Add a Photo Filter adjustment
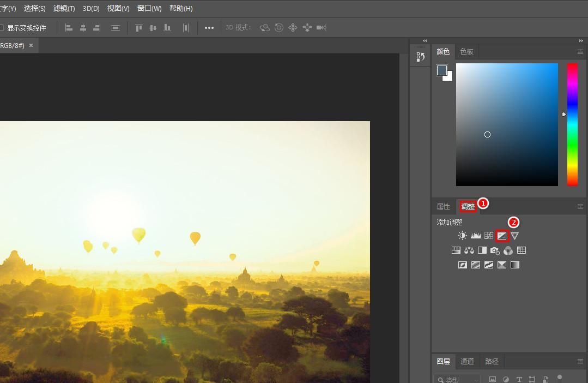The image size is (588, 383). [x=495, y=250]
